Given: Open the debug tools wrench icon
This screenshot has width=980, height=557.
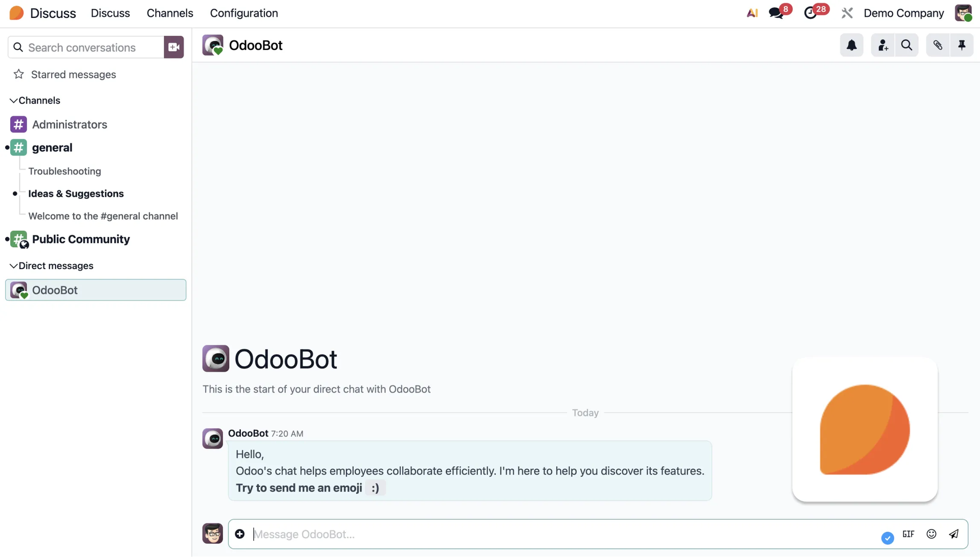Looking at the screenshot, I should coord(847,13).
